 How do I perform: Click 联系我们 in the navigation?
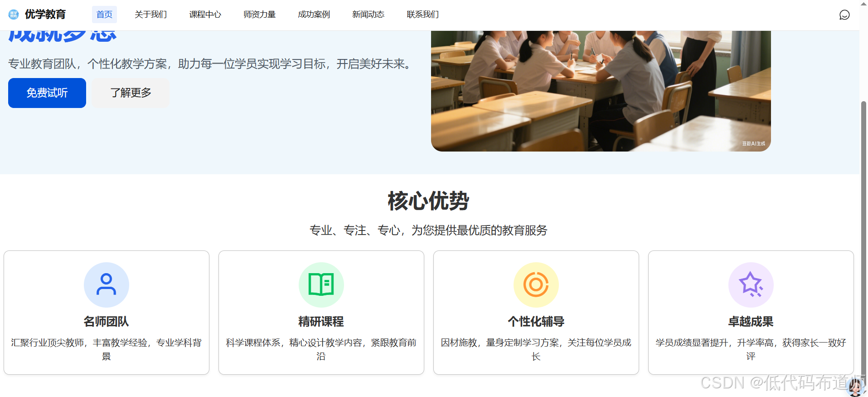tap(423, 15)
